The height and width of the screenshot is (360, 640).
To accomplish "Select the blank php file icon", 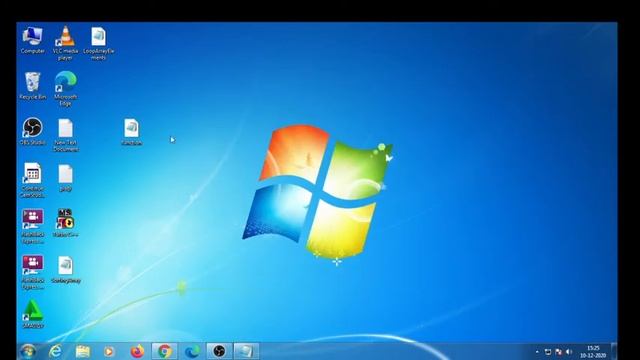I will 65,178.
